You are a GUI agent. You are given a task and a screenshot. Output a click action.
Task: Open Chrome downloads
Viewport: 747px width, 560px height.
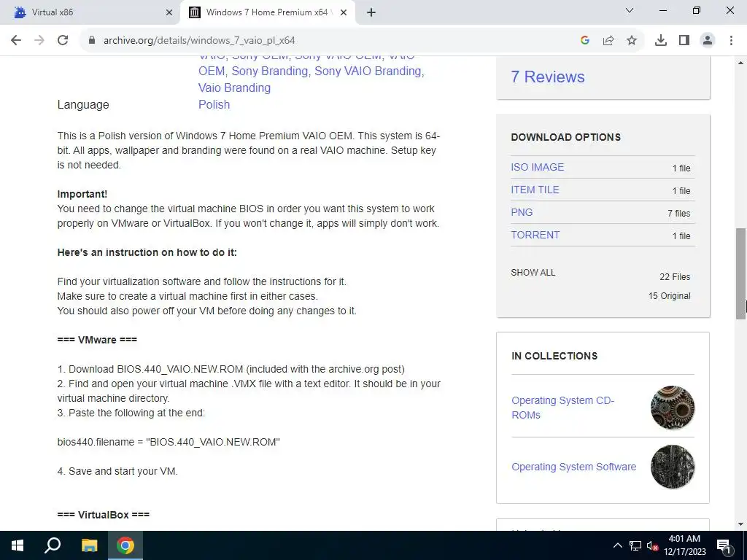[661, 41]
